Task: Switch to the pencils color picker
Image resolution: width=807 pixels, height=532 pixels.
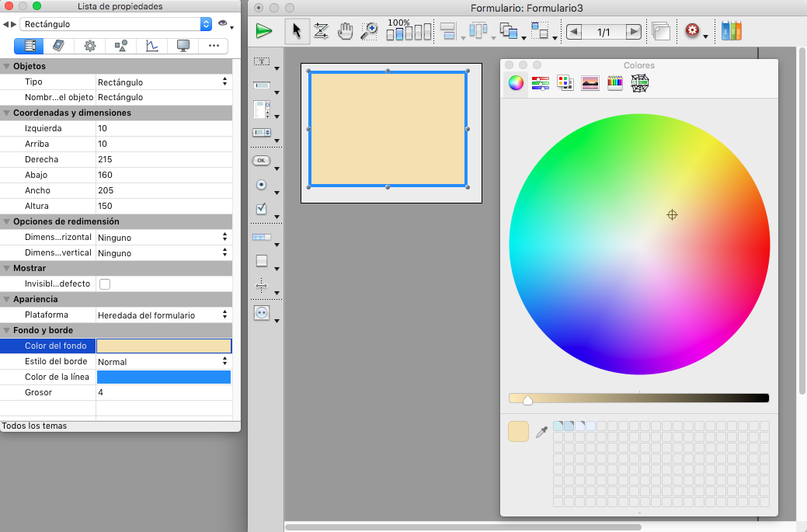Action: pos(615,83)
